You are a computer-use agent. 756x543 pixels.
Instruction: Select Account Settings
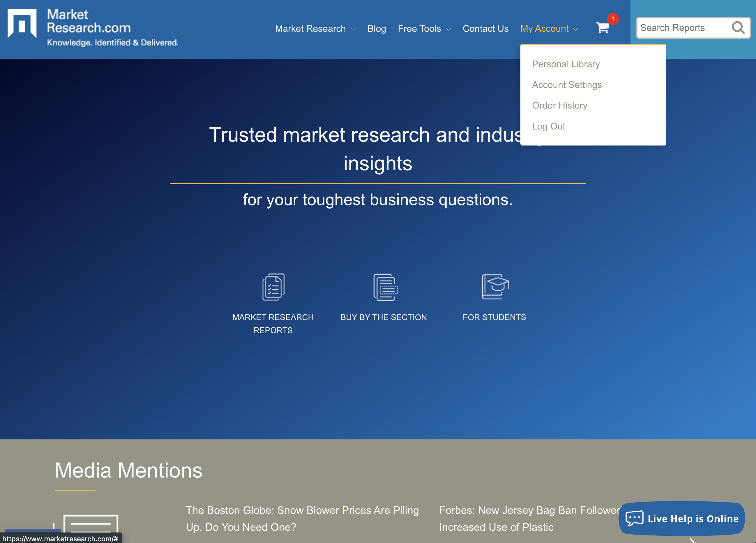pos(567,85)
